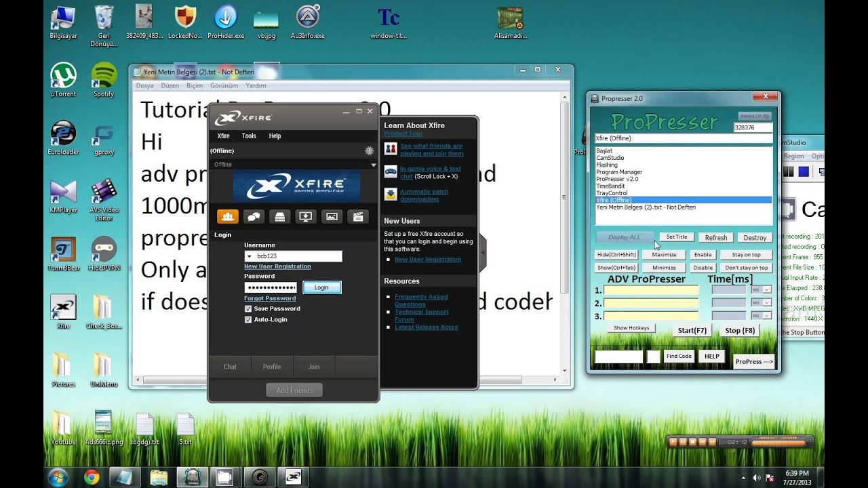
Task: Open the Tools menu in Xfire
Action: point(249,136)
